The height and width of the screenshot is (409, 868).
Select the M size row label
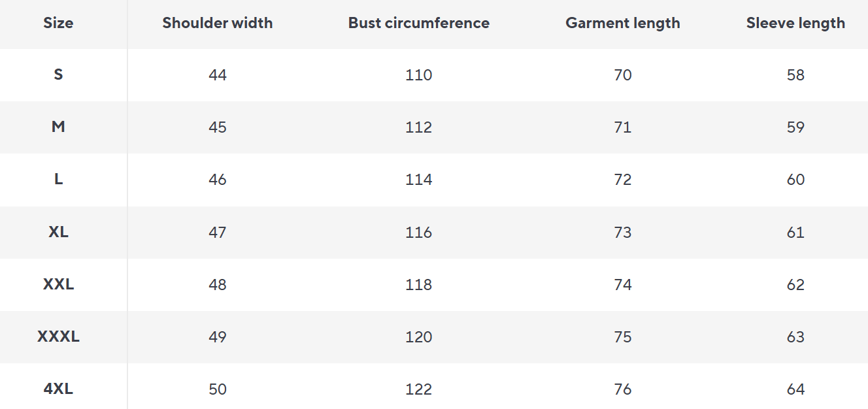pos(58,127)
